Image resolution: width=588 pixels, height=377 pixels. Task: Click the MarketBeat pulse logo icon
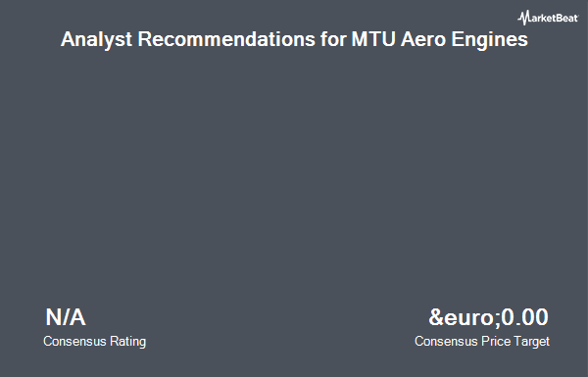coord(523,18)
